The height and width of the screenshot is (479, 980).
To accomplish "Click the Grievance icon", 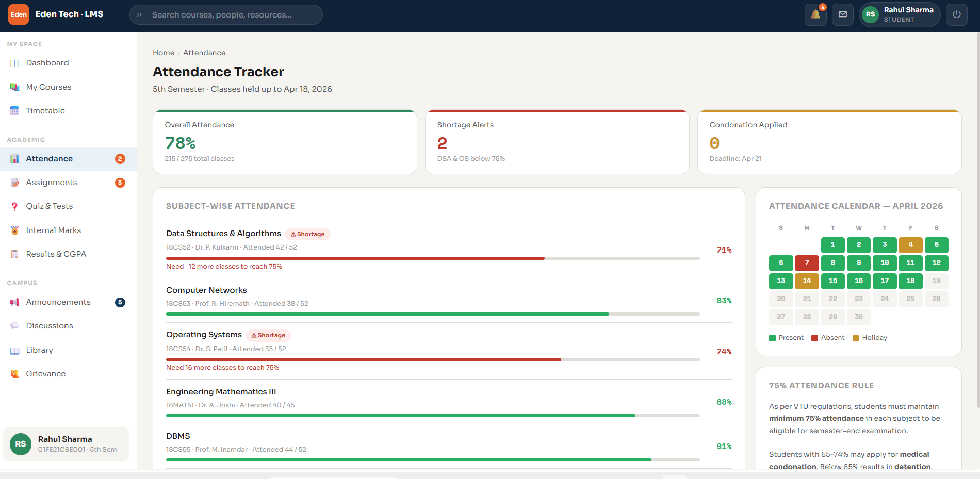I will 14,374.
